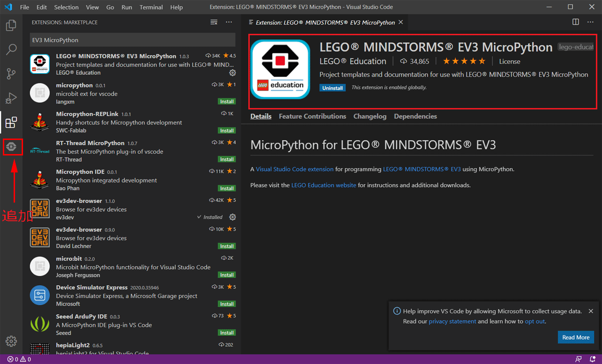Open the Manage gear in activity bar
The image size is (602, 364).
(11, 341)
